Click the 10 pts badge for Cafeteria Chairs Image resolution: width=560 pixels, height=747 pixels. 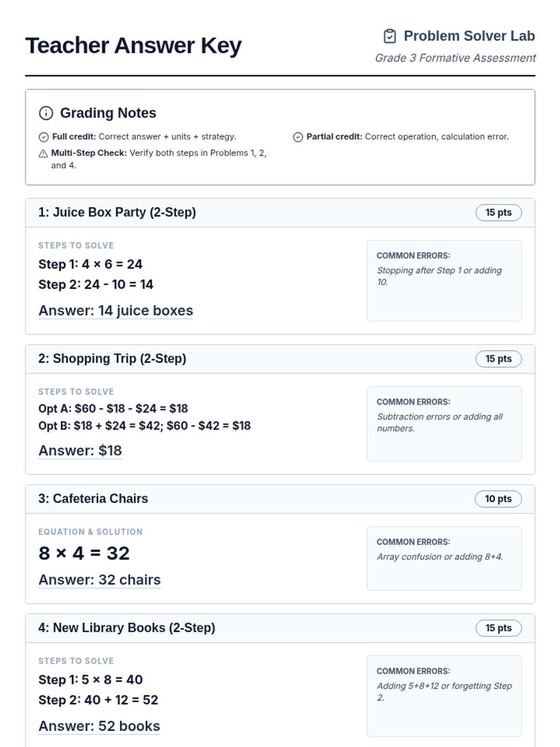(498, 499)
